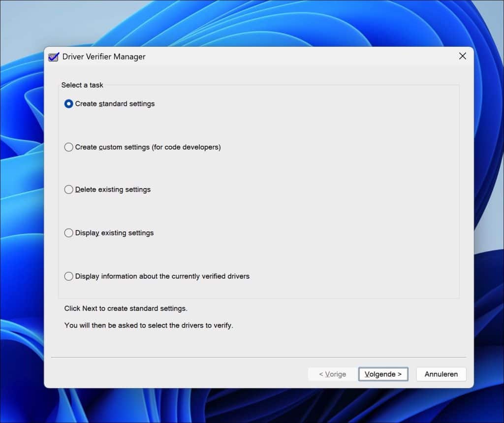Click the 'Create standard settings' label text
The width and height of the screenshot is (504, 423).
pos(115,104)
